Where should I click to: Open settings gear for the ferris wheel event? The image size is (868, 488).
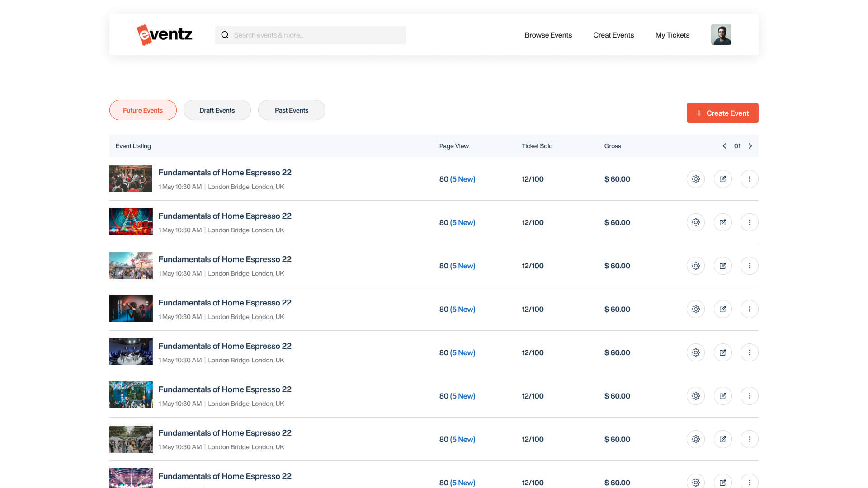coord(695,222)
